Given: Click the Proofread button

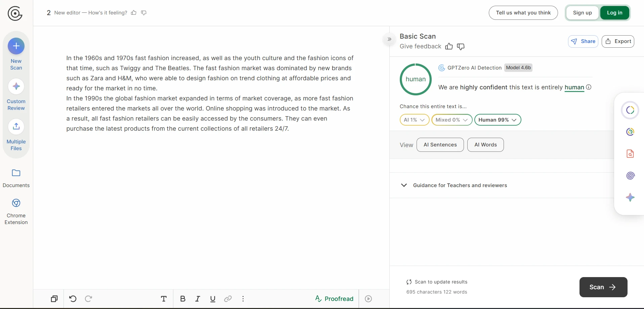Looking at the screenshot, I should (x=334, y=299).
